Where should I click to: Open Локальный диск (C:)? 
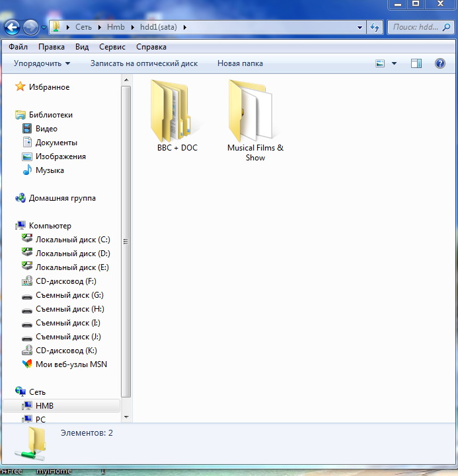pos(73,240)
